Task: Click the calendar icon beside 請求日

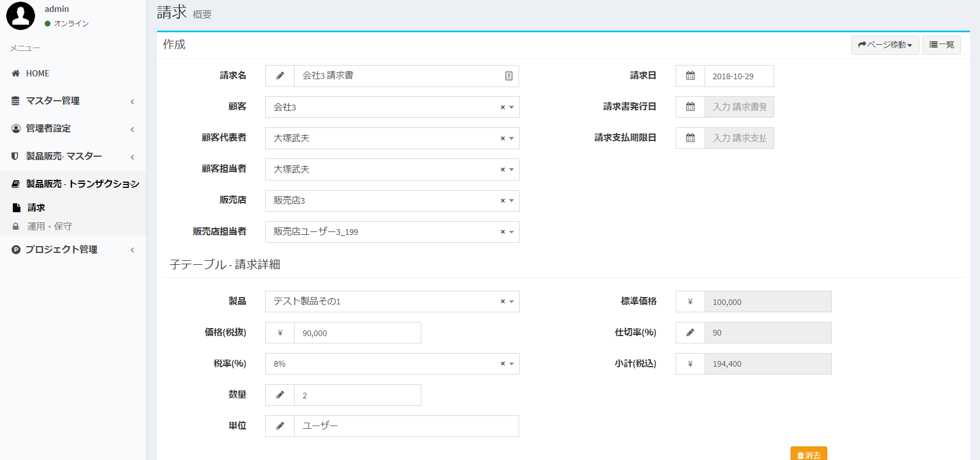Action: coord(690,76)
